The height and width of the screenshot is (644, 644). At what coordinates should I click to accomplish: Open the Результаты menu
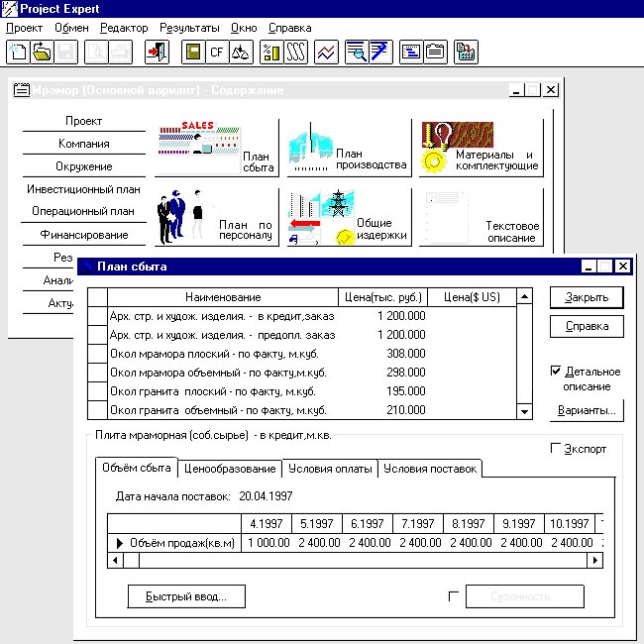[189, 28]
